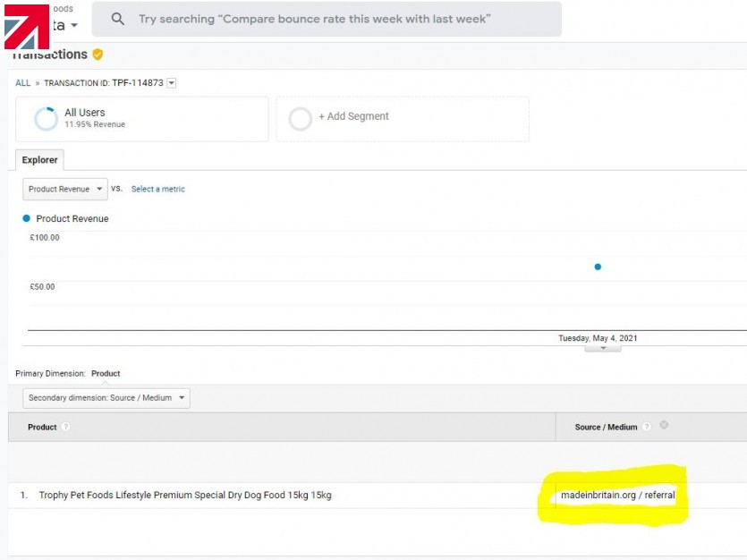Open the Product Revenue metric dropdown
This screenshot has width=747, height=560.
point(64,189)
